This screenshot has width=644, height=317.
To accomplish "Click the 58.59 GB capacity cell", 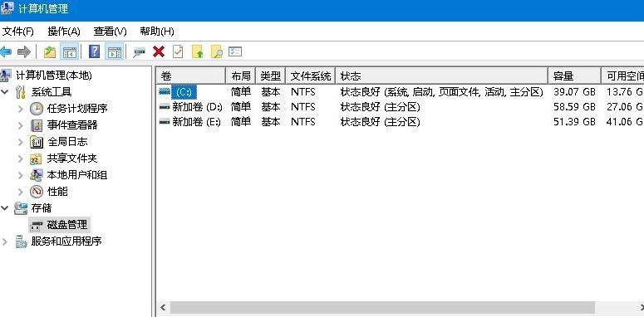I will (574, 107).
